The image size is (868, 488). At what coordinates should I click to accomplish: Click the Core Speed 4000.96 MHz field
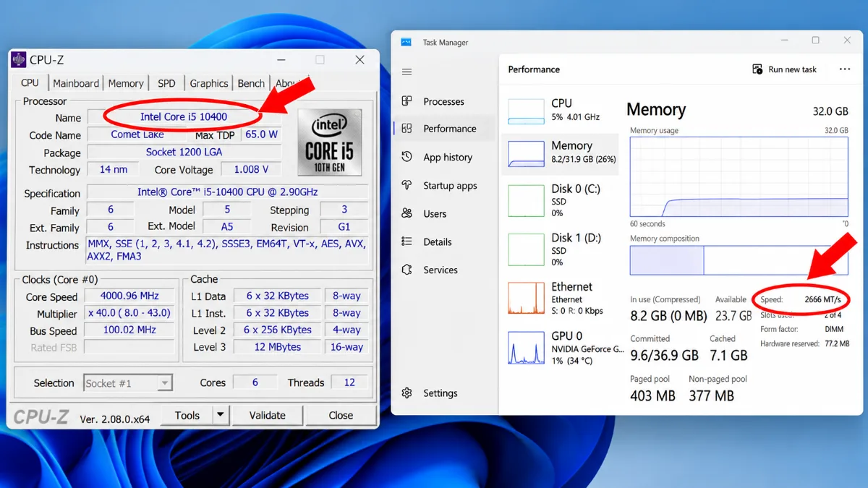pyautogui.click(x=130, y=296)
